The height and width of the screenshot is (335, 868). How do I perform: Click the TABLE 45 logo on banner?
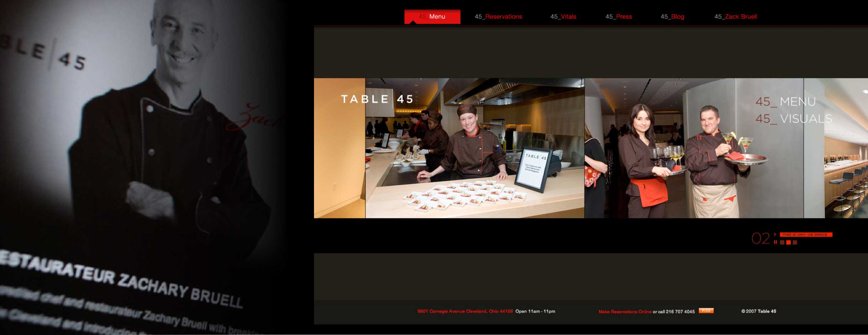pyautogui.click(x=377, y=99)
